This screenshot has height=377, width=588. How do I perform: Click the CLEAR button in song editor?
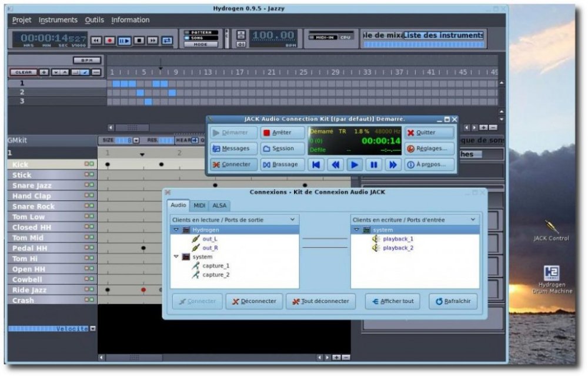coord(24,72)
